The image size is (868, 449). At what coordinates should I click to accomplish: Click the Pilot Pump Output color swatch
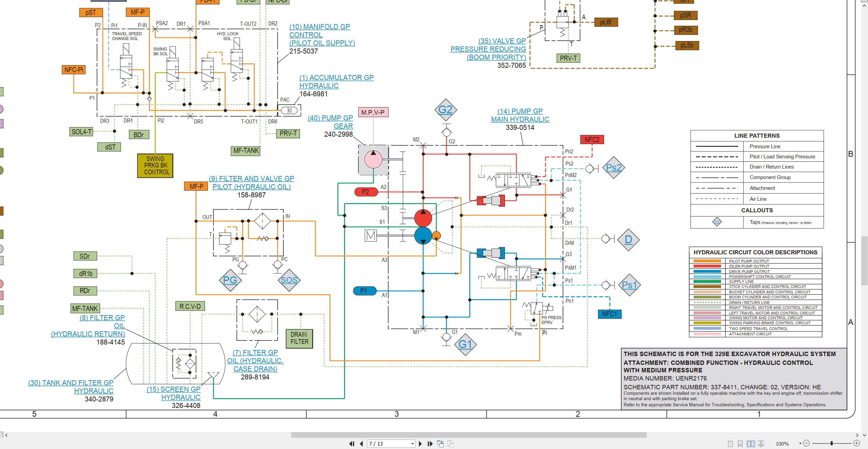coord(707,261)
